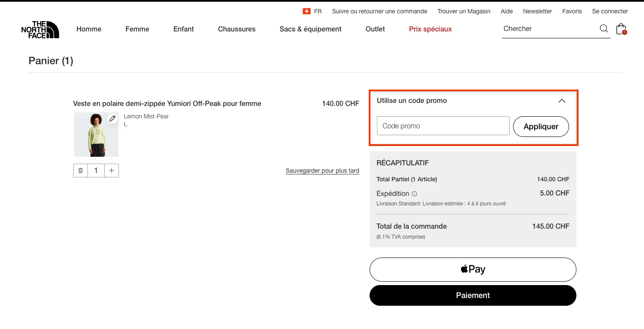The width and height of the screenshot is (644, 329).
Task: Collapse the promo code section chevron
Action: pyautogui.click(x=562, y=100)
